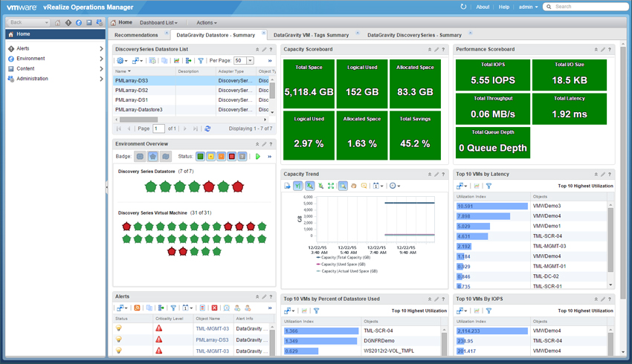This screenshot has height=364, width=632.
Task: Click the orange icon in Alerts toolbar
Action: [137, 308]
